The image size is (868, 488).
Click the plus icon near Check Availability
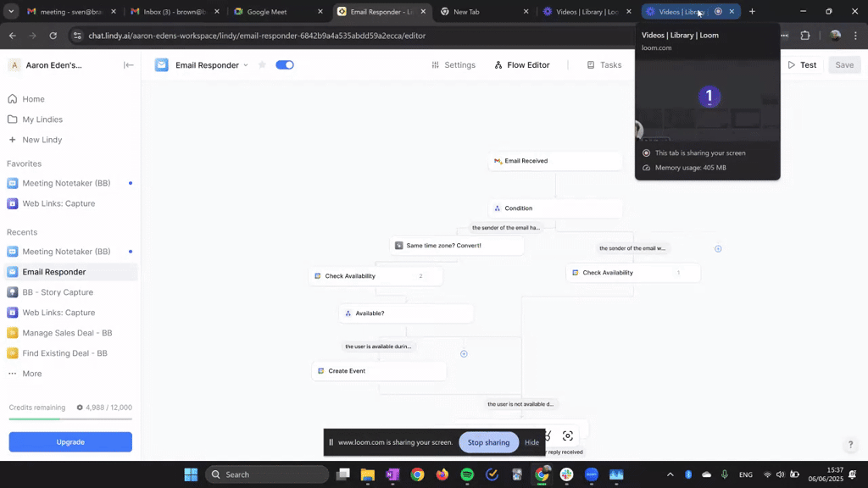pos(718,249)
